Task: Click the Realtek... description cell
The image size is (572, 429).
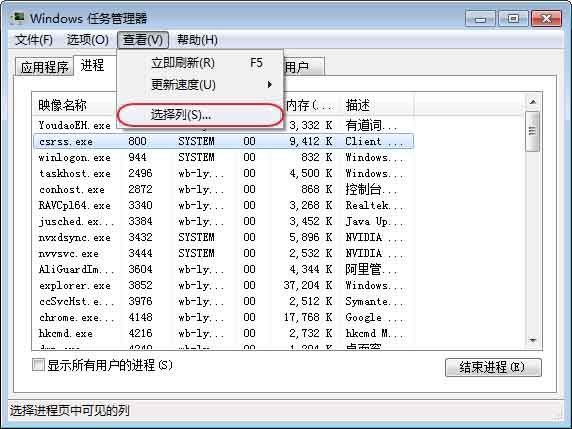Action: pyautogui.click(x=375, y=205)
